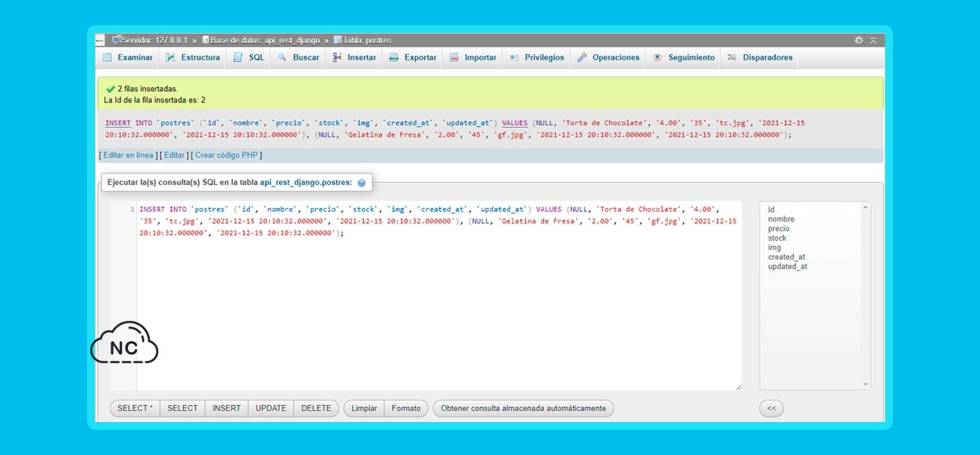Click the collapse top menu arrow icon
This screenshot has width=980, height=455.
[x=873, y=40]
